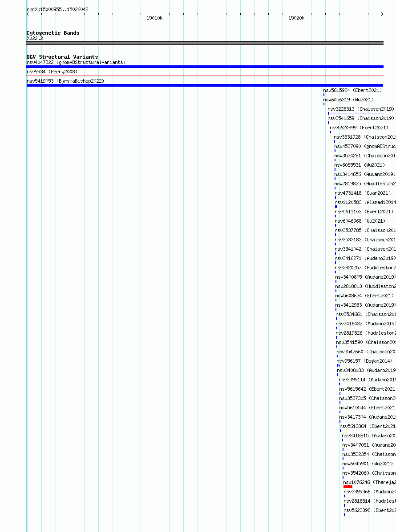Click the blue bar under nsv5419053
The height and width of the screenshot is (532, 396).
coord(205,85)
